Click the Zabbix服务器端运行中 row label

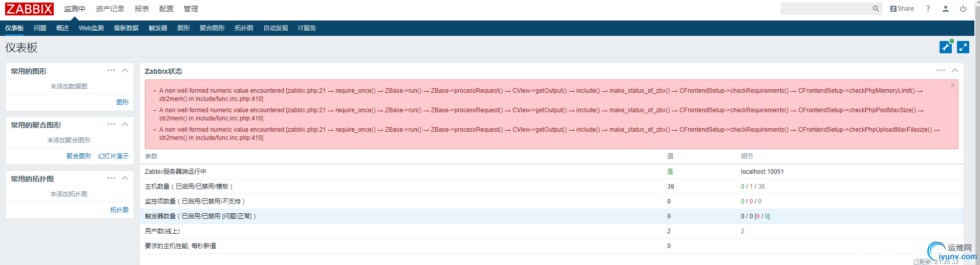176,172
